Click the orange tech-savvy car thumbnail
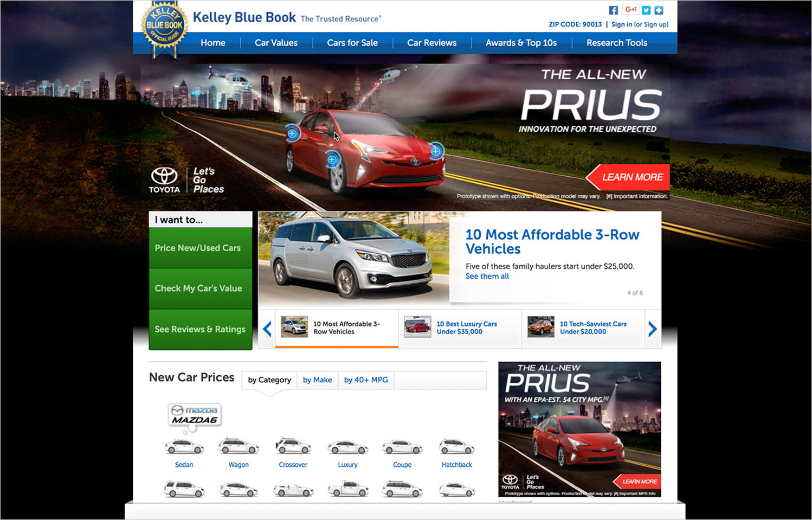The width and height of the screenshot is (812, 520). pos(541,327)
